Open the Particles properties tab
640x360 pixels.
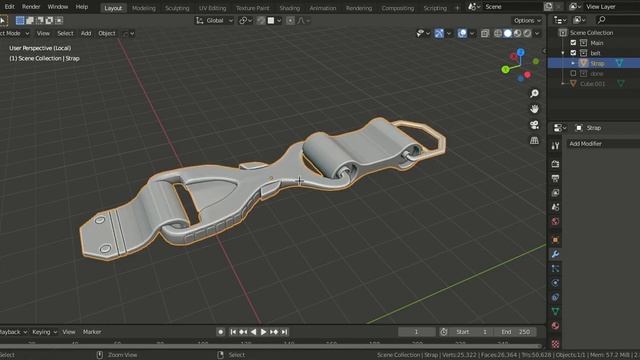pos(555,269)
